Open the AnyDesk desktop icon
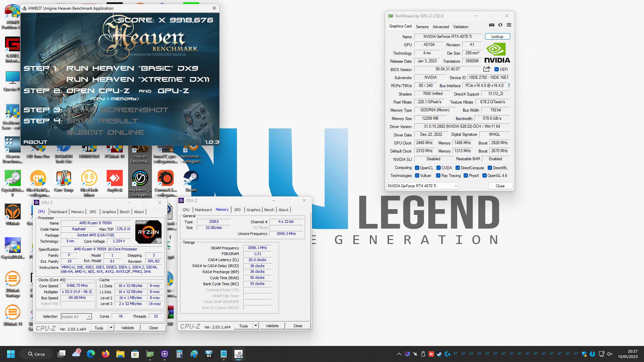This screenshot has height=362, width=644. pyautogui.click(x=115, y=181)
